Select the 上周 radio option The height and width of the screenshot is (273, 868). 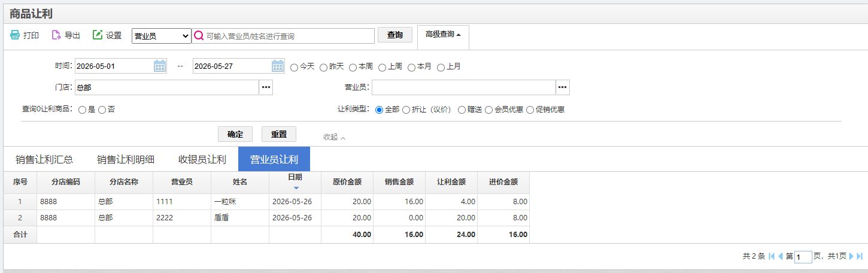(x=382, y=67)
